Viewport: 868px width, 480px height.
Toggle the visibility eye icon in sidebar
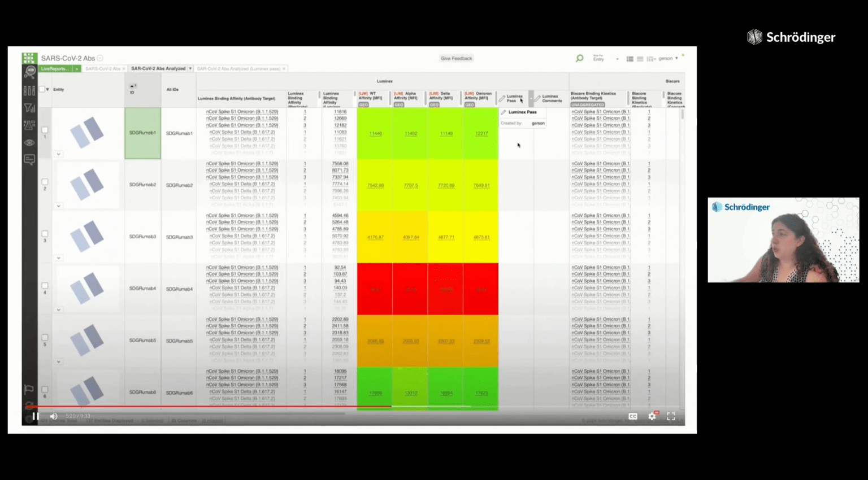pyautogui.click(x=29, y=142)
